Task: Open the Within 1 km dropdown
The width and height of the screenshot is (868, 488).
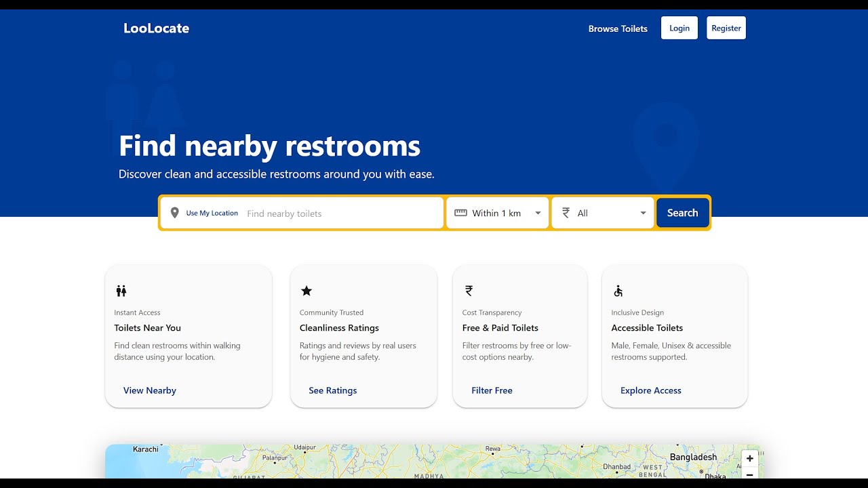Action: 497,213
